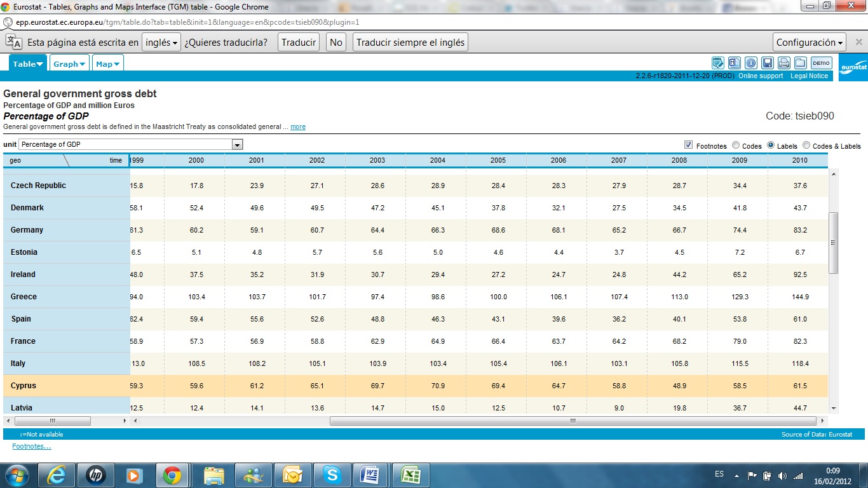This screenshot has height=488, width=868.
Task: Open the Legal Notice link
Action: tap(809, 76)
